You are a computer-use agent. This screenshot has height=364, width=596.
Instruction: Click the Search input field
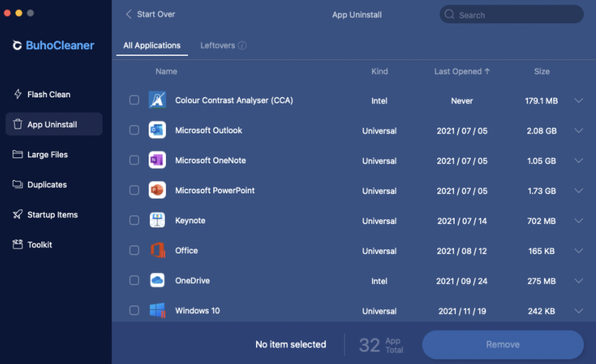[x=511, y=15]
